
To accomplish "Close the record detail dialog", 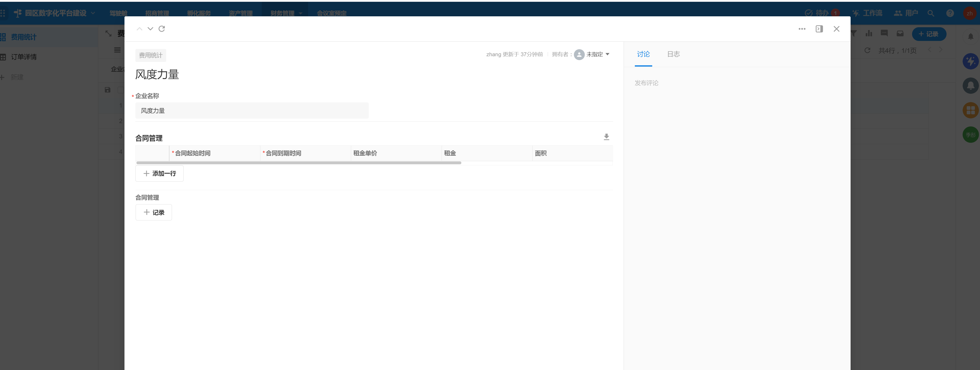I will point(836,29).
